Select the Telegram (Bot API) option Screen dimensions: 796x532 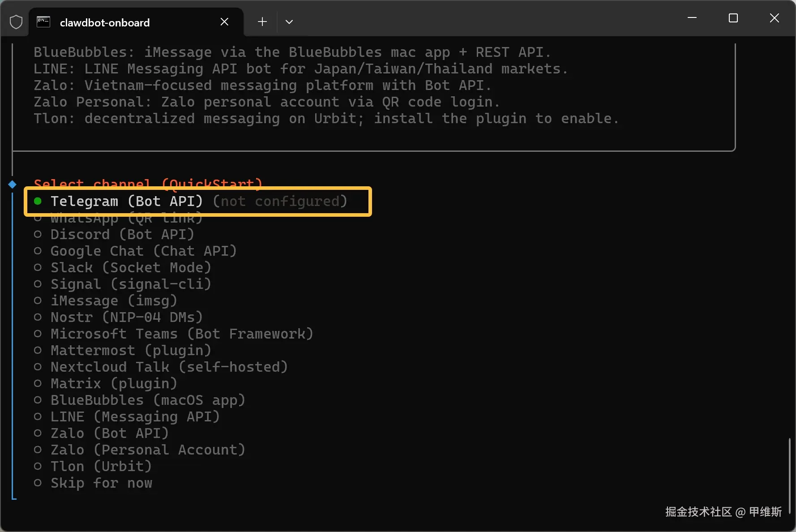(126, 202)
